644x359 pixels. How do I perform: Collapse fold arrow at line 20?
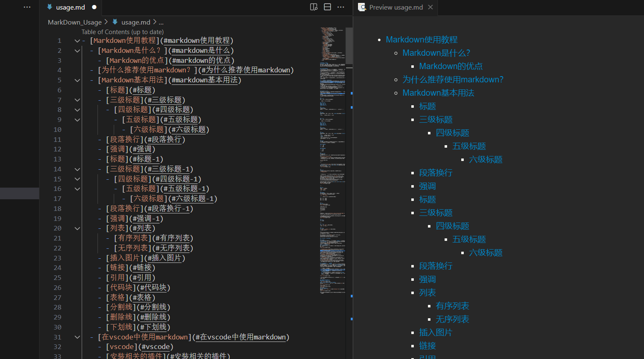[x=77, y=228]
